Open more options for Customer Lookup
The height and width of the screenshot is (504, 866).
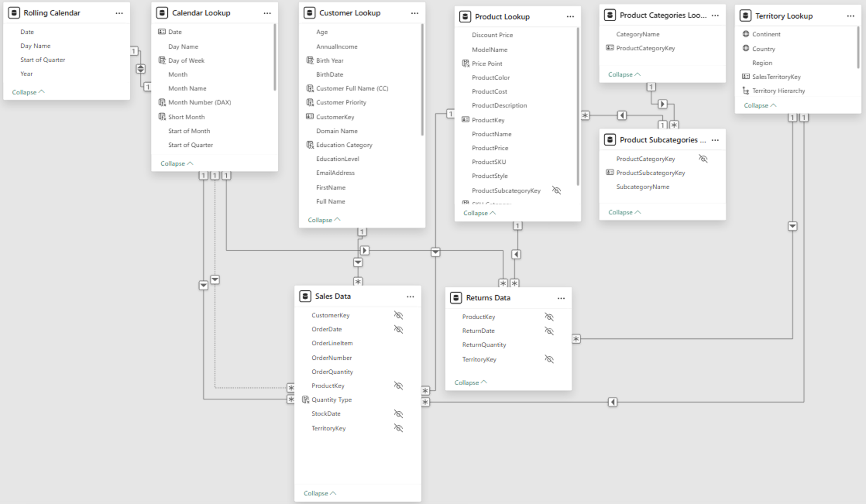(x=415, y=13)
